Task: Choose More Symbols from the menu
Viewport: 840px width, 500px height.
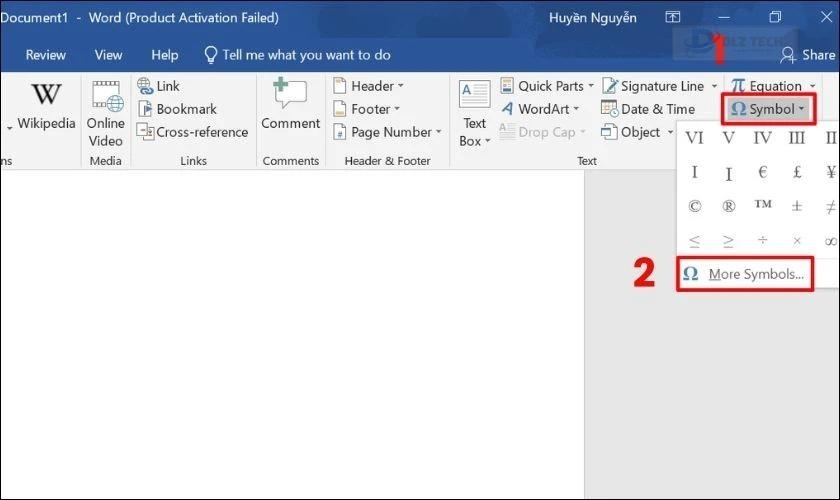Action: click(x=745, y=274)
